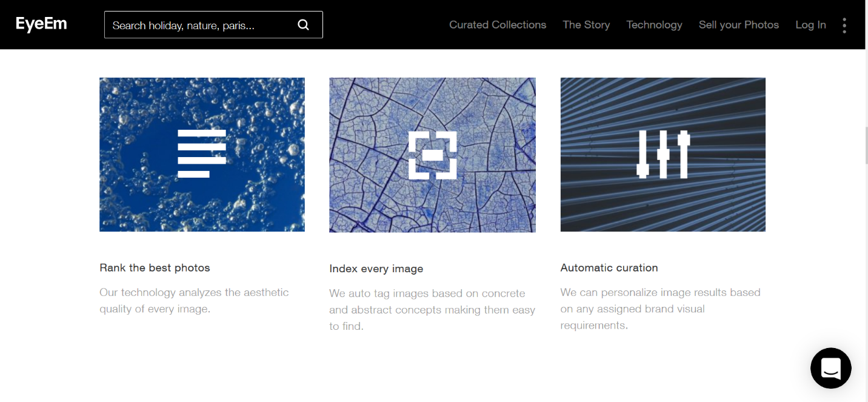
Task: Expand the three-dot more options menu
Action: click(844, 25)
